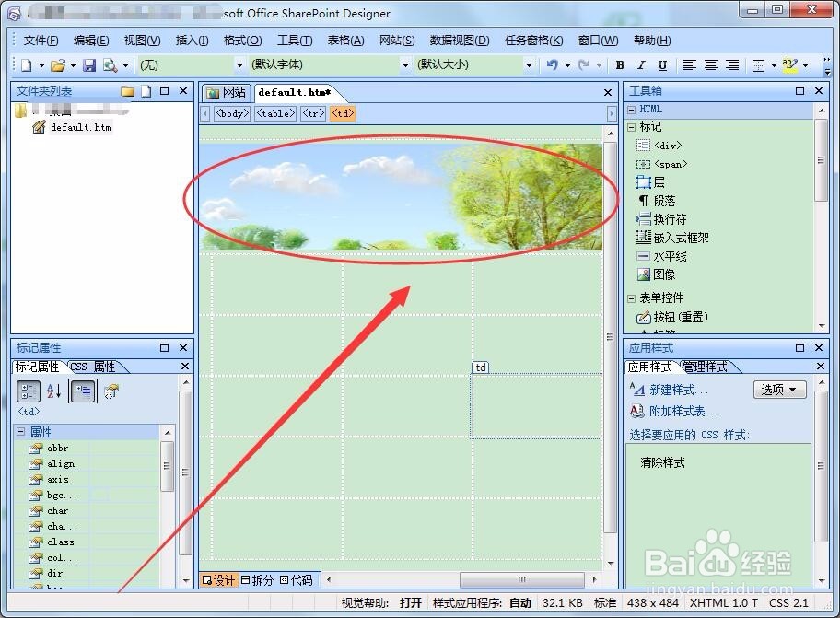The image size is (840, 618).
Task: Click the <table> tag in the quick tag selector
Action: pos(274,113)
